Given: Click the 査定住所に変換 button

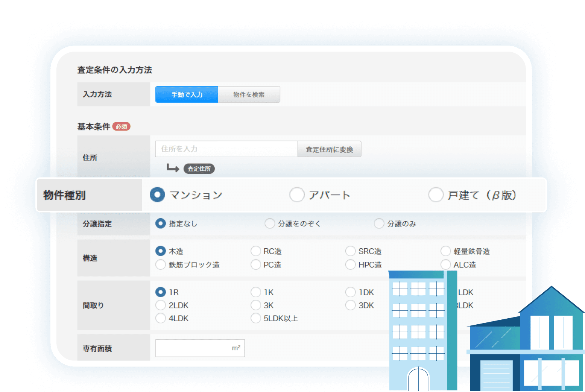Looking at the screenshot, I should click(329, 149).
